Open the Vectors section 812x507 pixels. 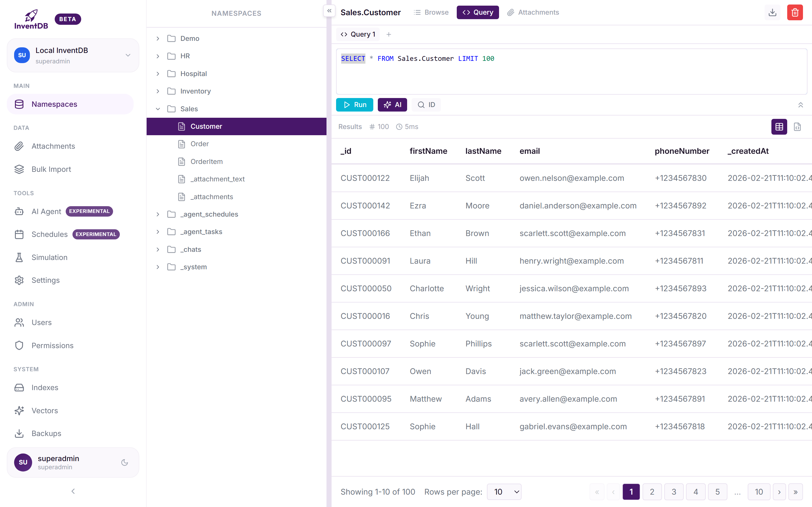[45, 410]
